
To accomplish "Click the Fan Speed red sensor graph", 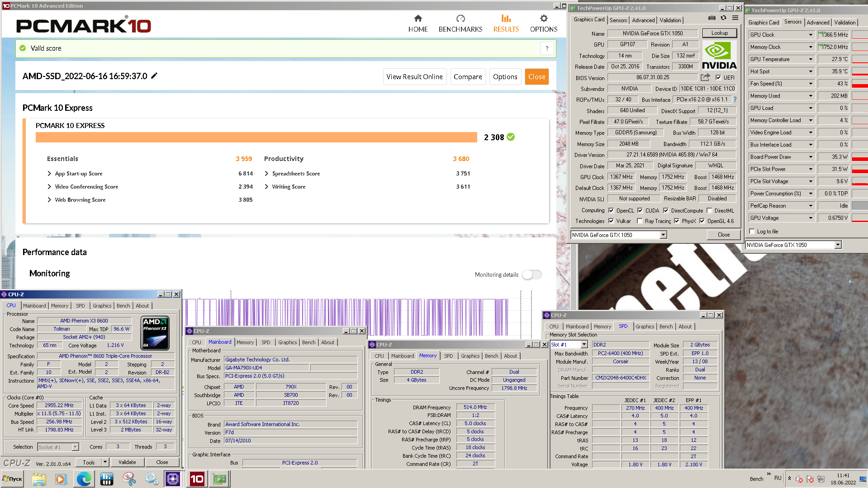I will [x=860, y=84].
